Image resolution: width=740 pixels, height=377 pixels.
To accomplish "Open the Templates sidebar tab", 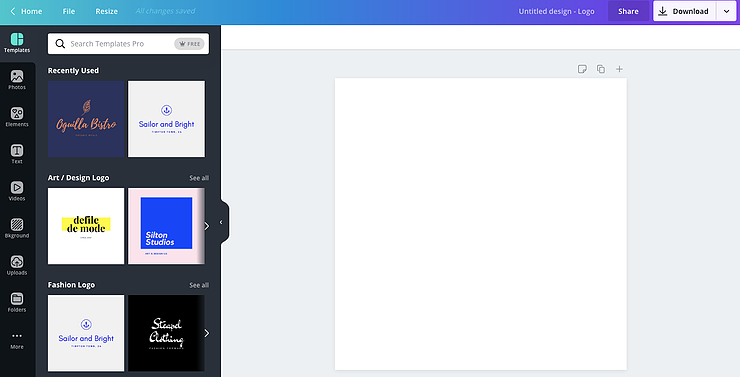I will (x=17, y=43).
